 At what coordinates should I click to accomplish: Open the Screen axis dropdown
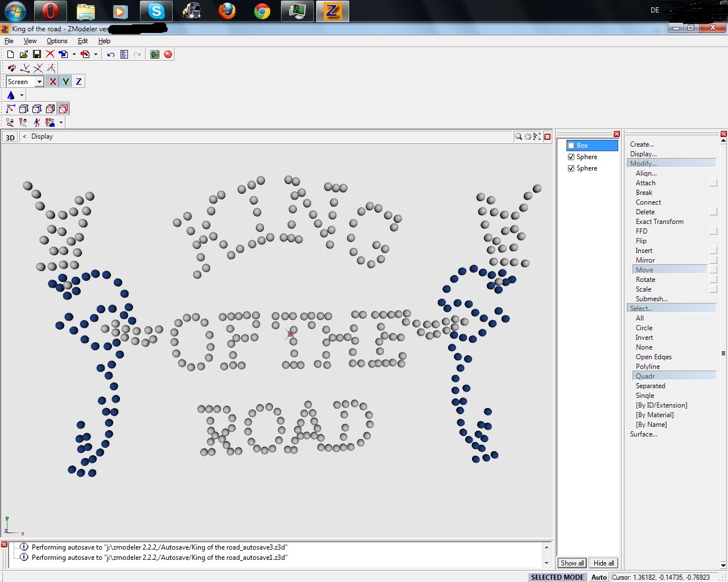click(x=39, y=82)
